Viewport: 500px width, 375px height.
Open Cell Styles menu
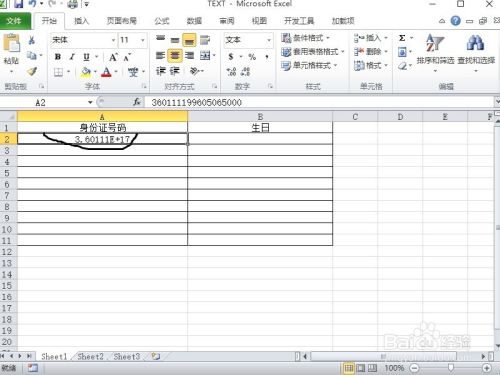pos(309,65)
